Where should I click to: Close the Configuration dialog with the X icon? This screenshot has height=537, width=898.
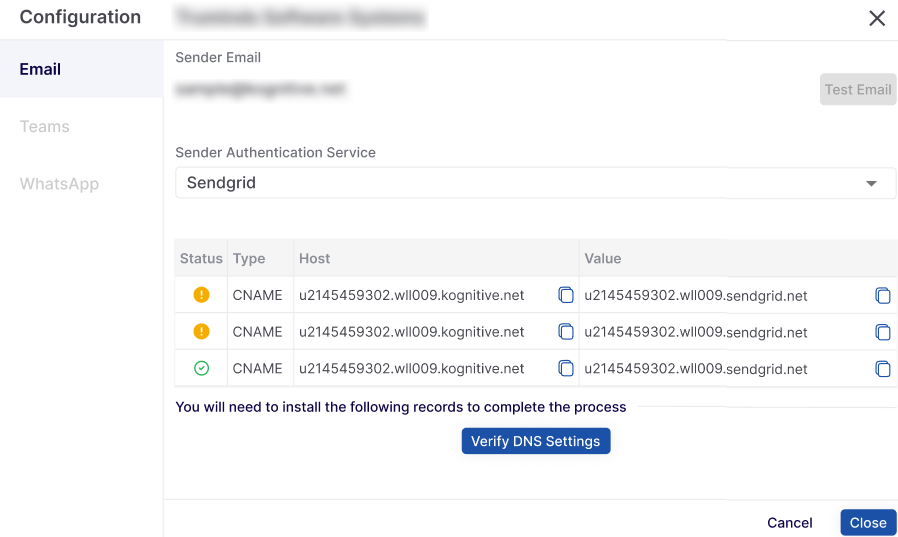click(877, 18)
